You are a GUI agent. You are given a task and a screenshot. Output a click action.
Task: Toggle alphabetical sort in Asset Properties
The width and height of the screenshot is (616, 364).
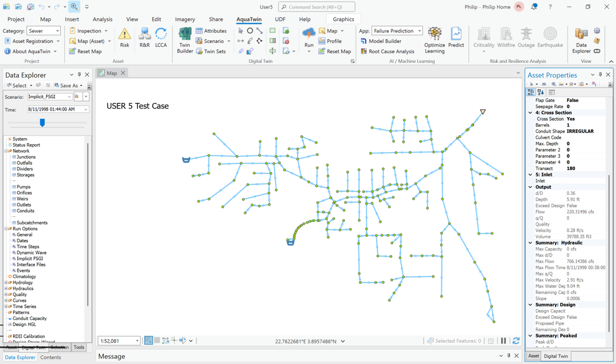540,92
